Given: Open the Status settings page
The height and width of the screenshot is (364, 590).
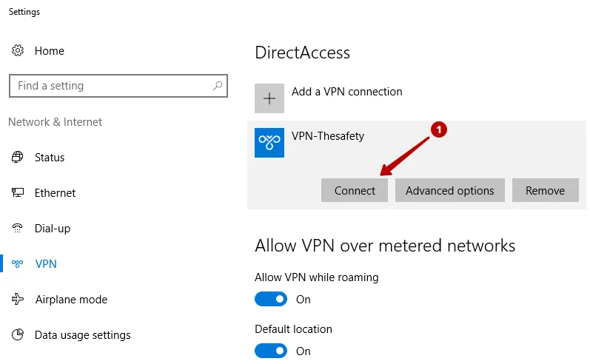Looking at the screenshot, I should coord(50,157).
